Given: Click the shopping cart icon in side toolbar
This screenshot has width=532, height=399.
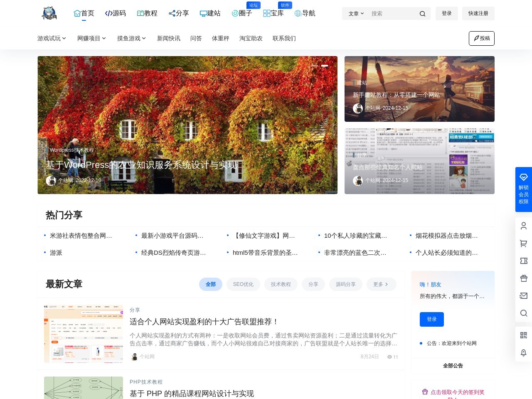Looking at the screenshot, I should click(x=524, y=243).
